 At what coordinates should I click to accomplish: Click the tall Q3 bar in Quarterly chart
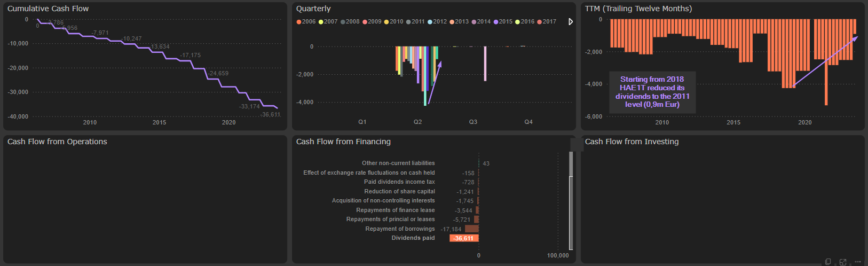(485, 64)
